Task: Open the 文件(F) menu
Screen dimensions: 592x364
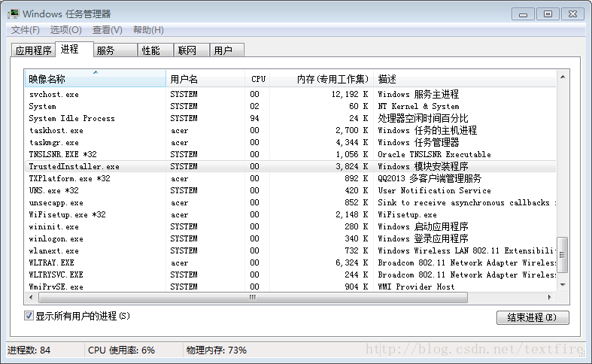Action: pos(26,30)
